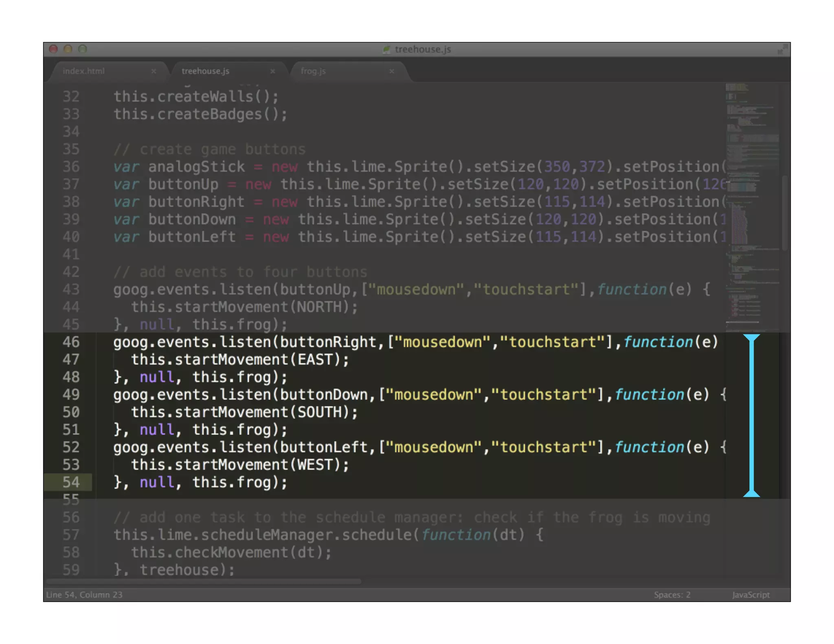834x644 pixels.
Task: Click line number 46 in gutter
Action: tap(71, 342)
